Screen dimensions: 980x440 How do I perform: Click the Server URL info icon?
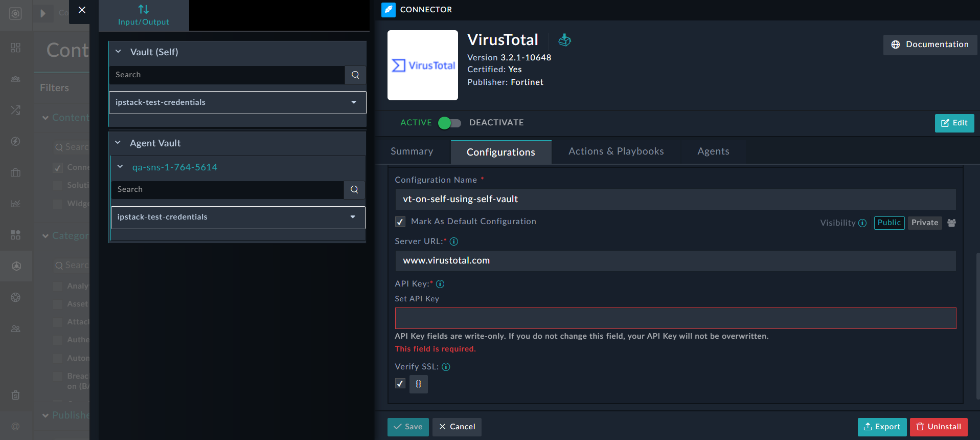(454, 241)
